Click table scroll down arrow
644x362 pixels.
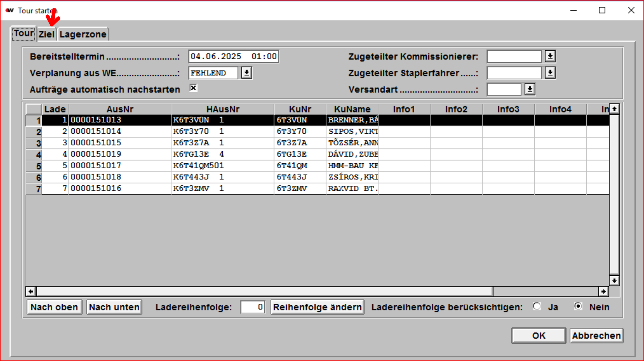(614, 281)
